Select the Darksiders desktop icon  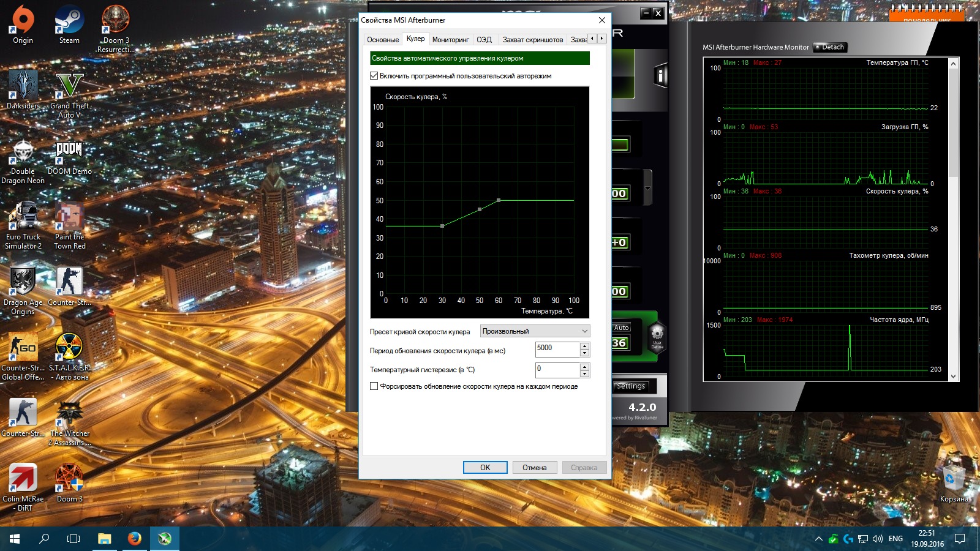coord(23,90)
